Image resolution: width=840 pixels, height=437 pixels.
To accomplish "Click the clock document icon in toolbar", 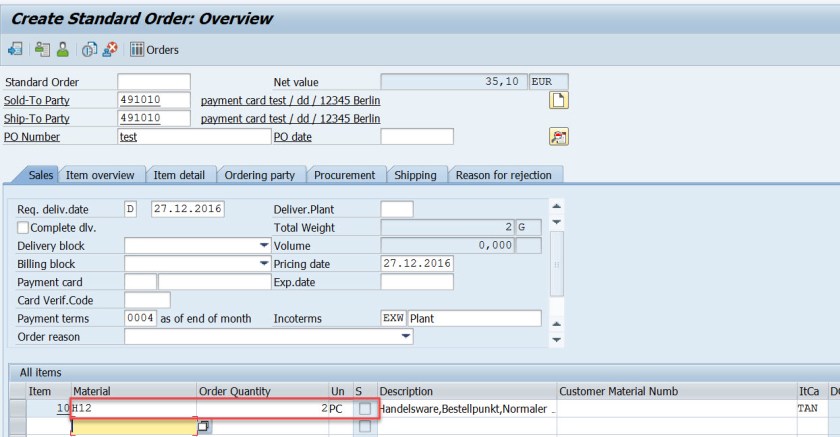I will tap(90, 49).
